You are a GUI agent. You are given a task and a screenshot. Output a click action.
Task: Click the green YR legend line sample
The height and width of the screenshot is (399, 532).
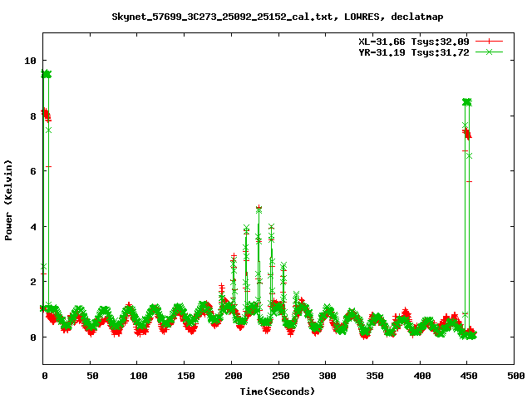click(489, 52)
